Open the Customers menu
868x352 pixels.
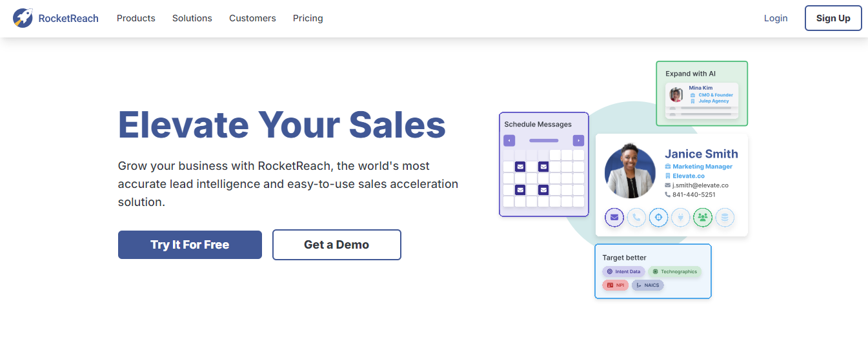point(252,18)
